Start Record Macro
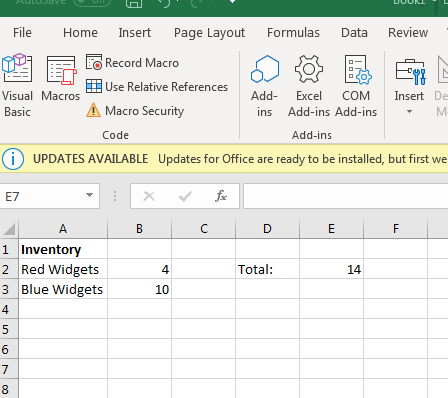 tap(132, 63)
